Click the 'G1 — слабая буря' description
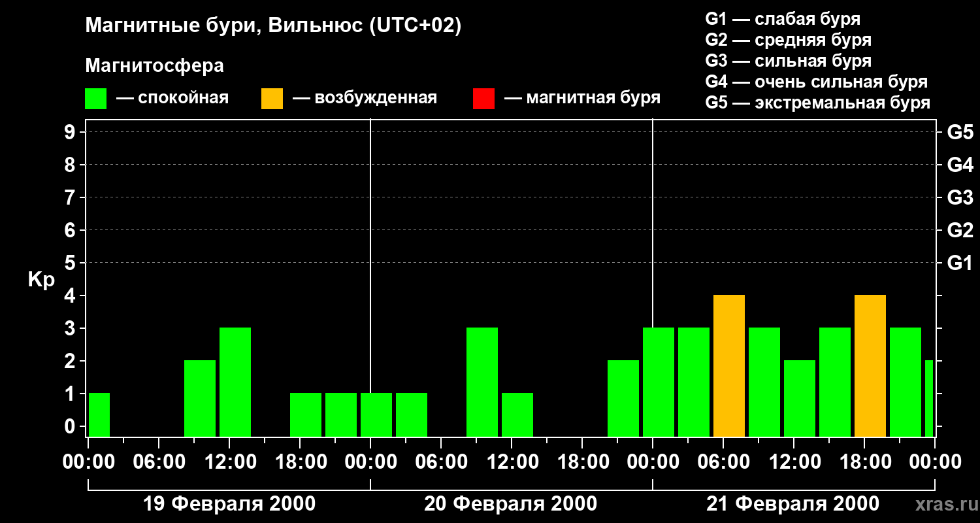The width and height of the screenshot is (980, 523). point(783,19)
